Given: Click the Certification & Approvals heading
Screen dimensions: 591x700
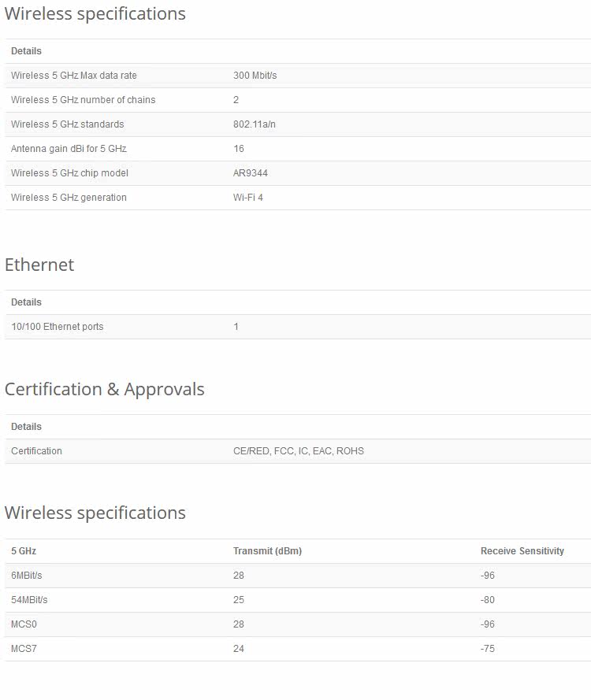Looking at the screenshot, I should pyautogui.click(x=105, y=389).
